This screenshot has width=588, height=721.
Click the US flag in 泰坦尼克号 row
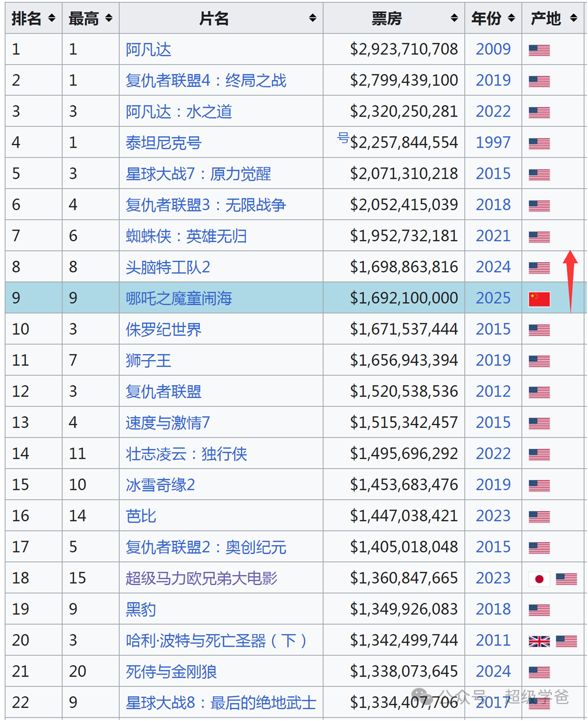pyautogui.click(x=540, y=144)
